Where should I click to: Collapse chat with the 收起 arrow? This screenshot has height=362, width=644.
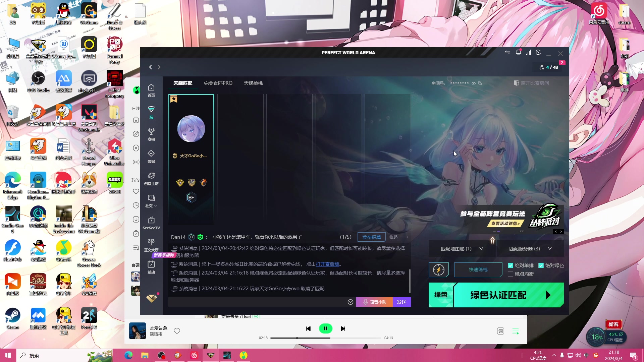[x=398, y=237]
